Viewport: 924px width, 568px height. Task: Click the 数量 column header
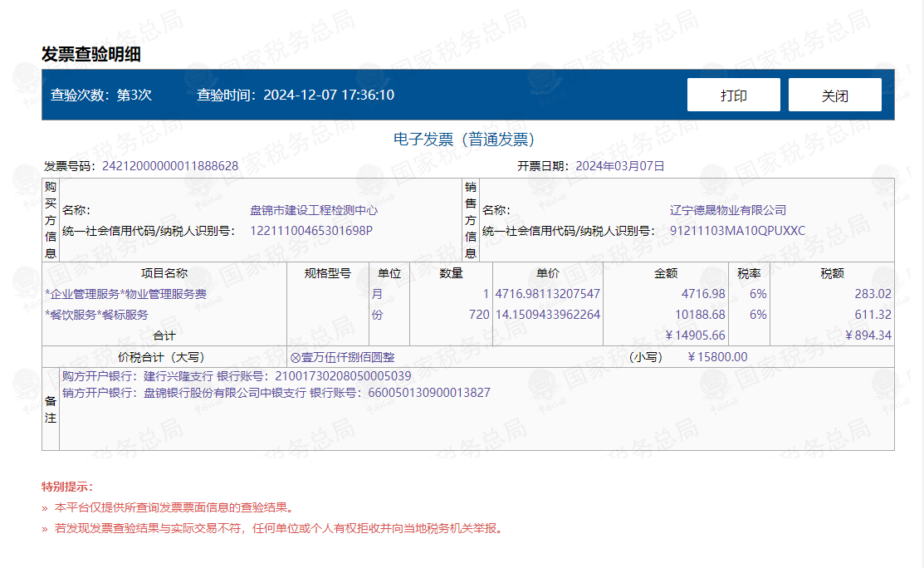[x=451, y=273]
